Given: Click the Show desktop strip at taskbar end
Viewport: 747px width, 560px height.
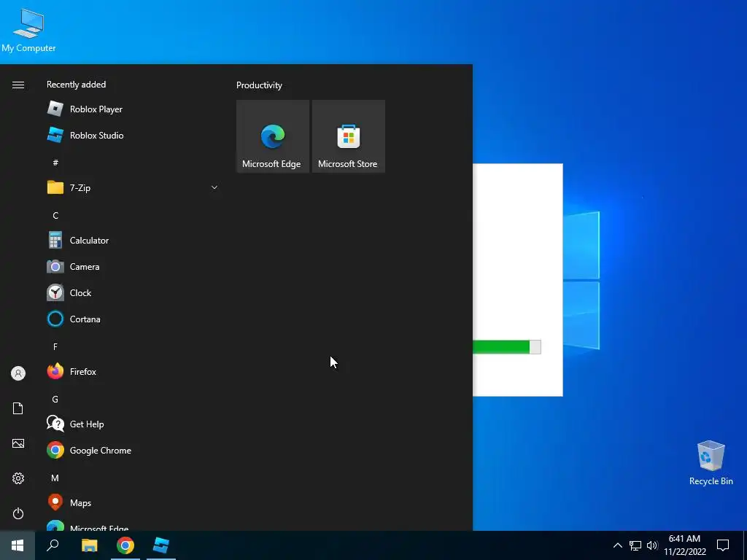Looking at the screenshot, I should (x=745, y=545).
